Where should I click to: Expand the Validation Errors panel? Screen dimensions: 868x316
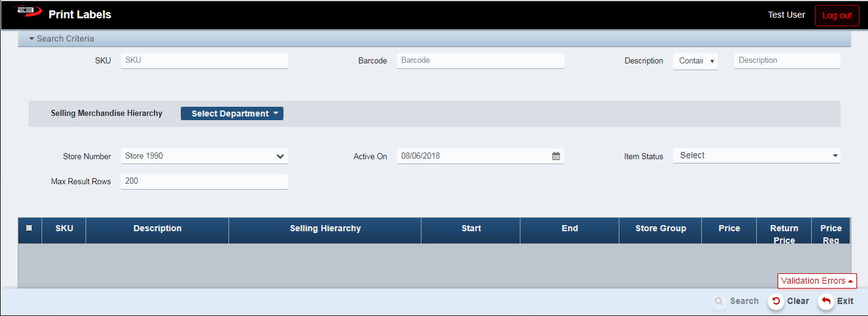[x=817, y=281]
